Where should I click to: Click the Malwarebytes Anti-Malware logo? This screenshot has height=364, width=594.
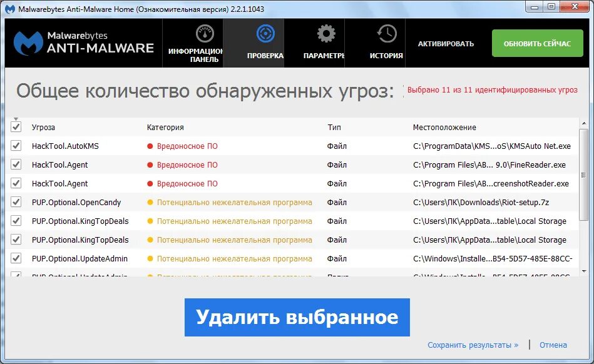click(x=84, y=43)
